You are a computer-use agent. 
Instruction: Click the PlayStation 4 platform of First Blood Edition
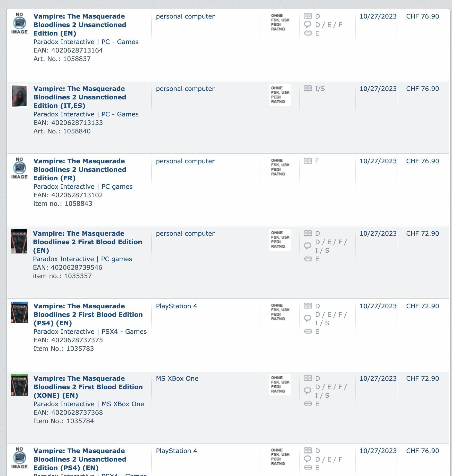click(x=177, y=306)
